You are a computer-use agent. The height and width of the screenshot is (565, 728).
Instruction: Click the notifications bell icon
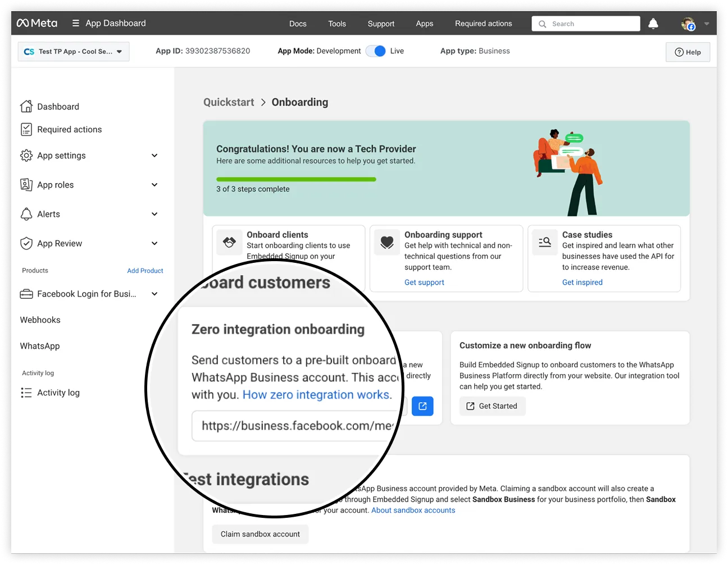[653, 24]
